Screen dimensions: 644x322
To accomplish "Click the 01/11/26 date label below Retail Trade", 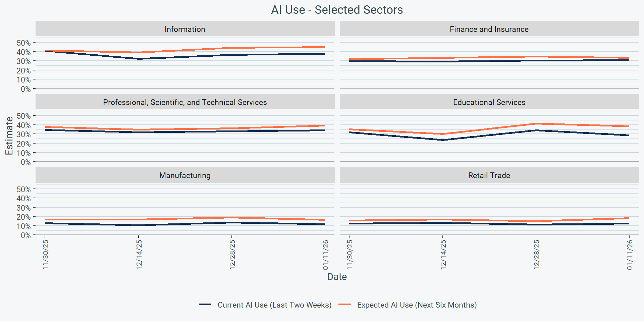I will 630,255.
